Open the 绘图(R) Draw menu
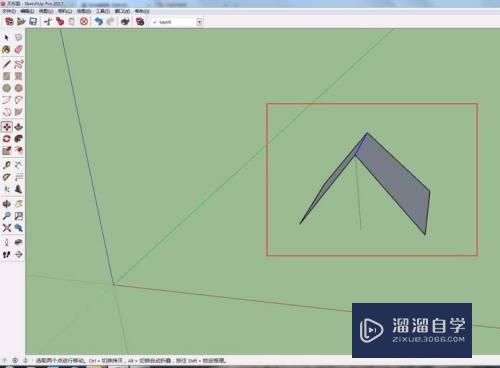Image resolution: width=500 pixels, height=368 pixels. (x=84, y=11)
